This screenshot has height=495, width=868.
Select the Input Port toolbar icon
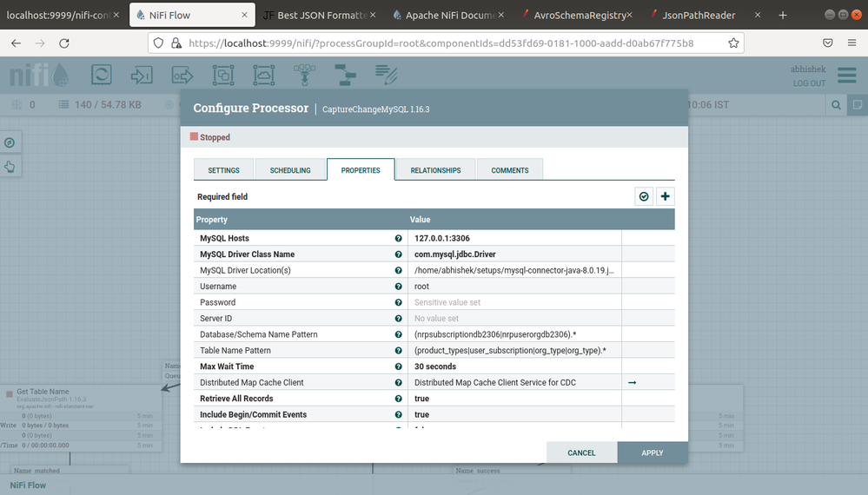pos(142,75)
